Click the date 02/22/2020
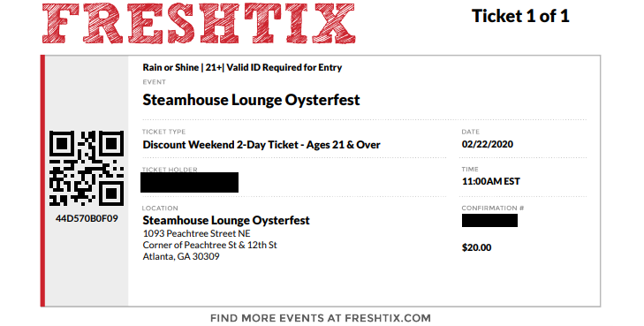 (488, 144)
